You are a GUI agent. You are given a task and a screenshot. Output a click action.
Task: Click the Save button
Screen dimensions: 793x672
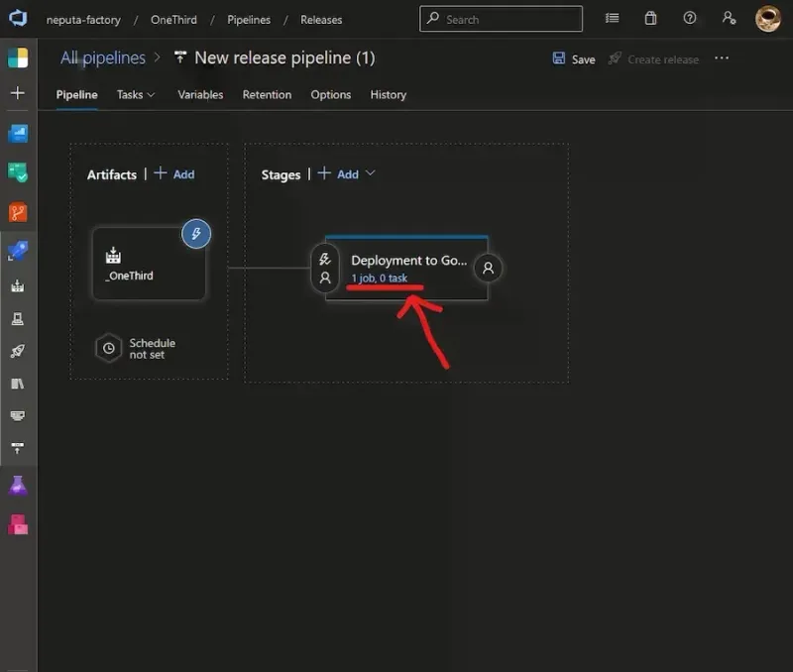(574, 59)
